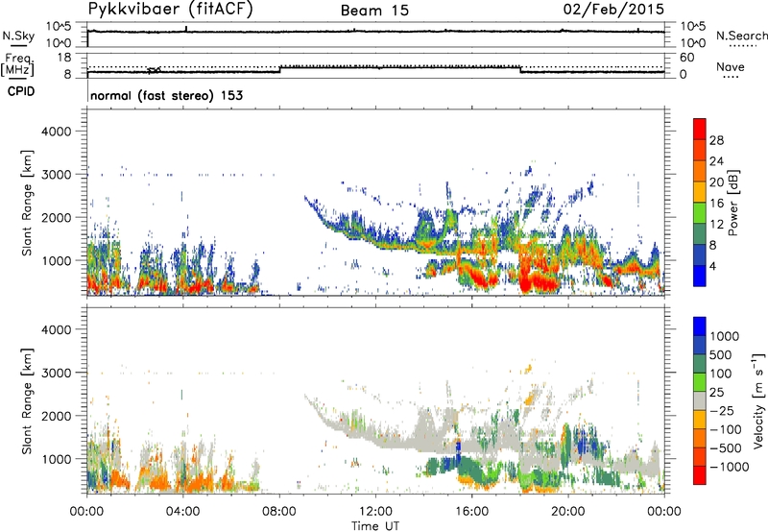
Task: Click the "2000" tick of the power panel
Action: point(57,217)
